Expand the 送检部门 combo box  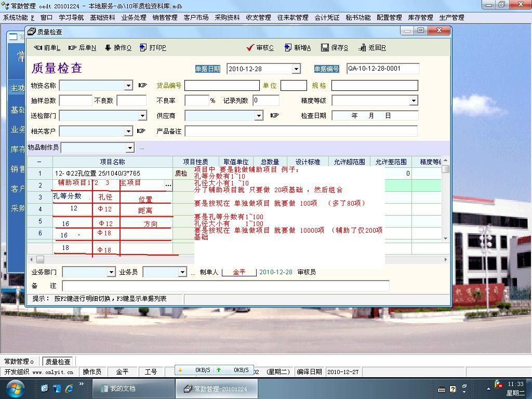tap(142, 116)
